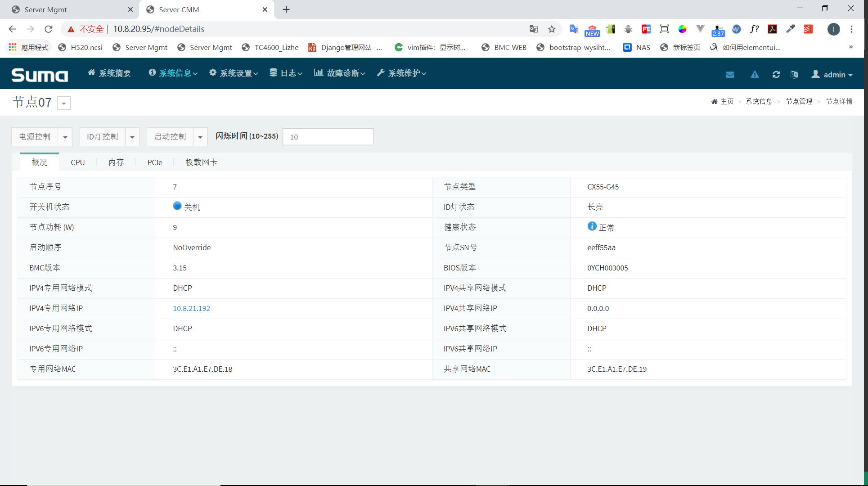Image resolution: width=868 pixels, height=486 pixels.
Task: Click the language switch icon beside admin
Action: click(x=794, y=75)
